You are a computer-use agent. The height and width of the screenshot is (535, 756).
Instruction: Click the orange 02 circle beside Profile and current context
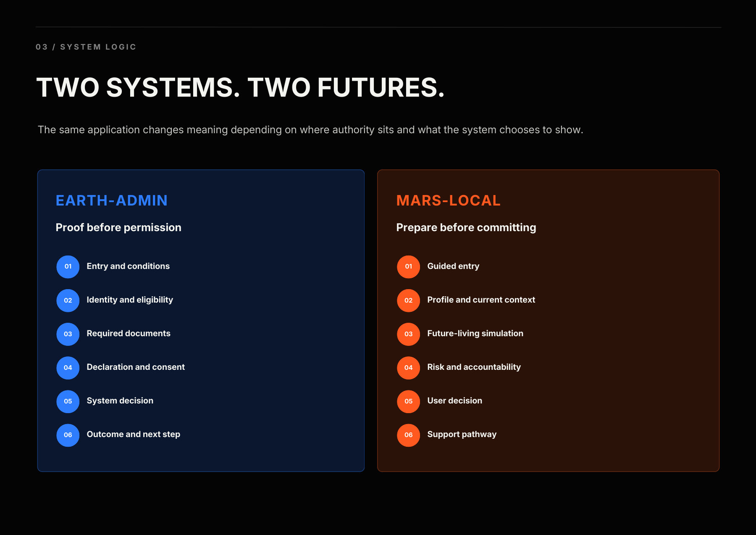pyautogui.click(x=409, y=300)
